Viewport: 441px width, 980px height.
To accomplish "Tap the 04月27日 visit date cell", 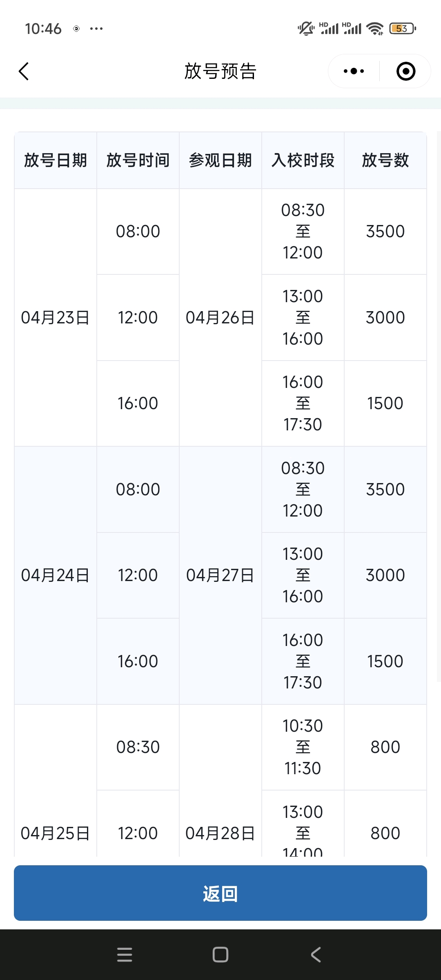I will coord(220,575).
